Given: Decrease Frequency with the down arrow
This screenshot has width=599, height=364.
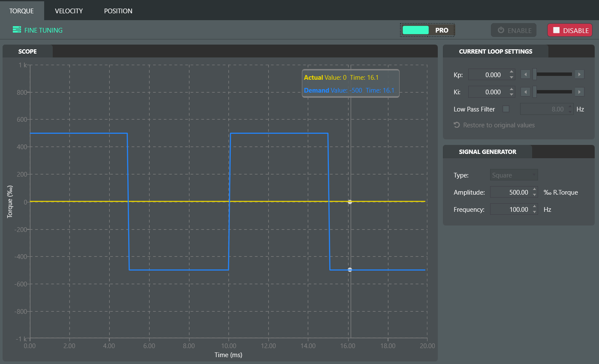Looking at the screenshot, I should coord(534,212).
